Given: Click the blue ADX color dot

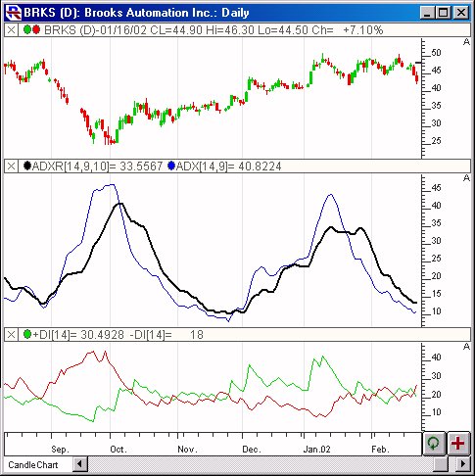Looking at the screenshot, I should pyautogui.click(x=171, y=166).
